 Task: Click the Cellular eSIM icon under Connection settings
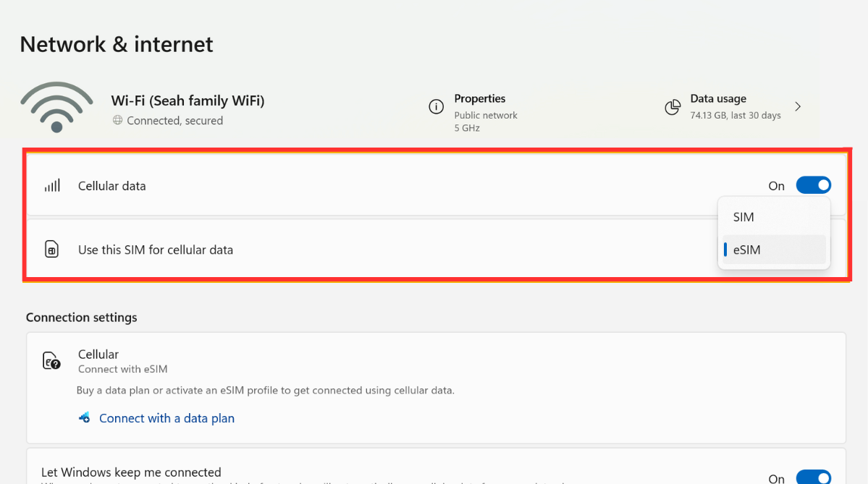pyautogui.click(x=51, y=360)
